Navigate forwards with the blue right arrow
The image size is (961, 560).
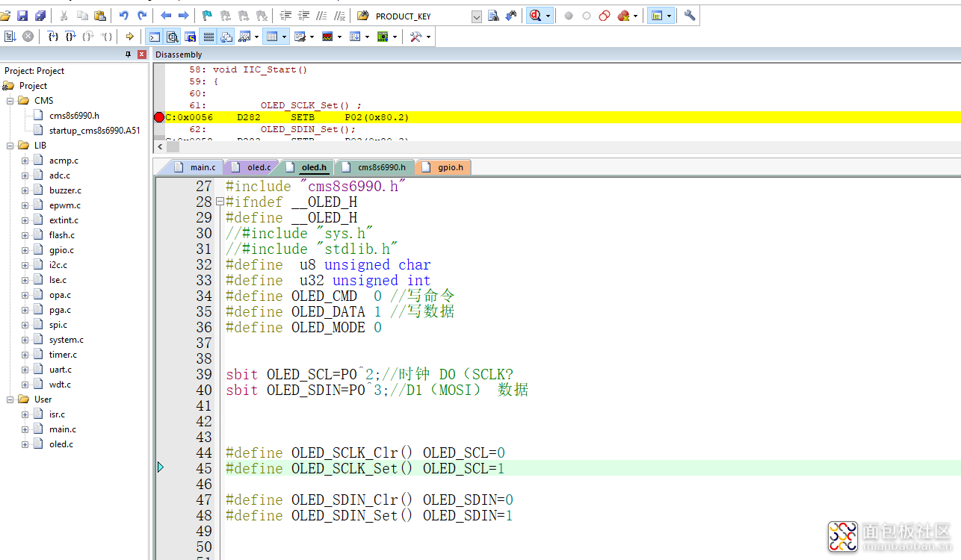183,16
